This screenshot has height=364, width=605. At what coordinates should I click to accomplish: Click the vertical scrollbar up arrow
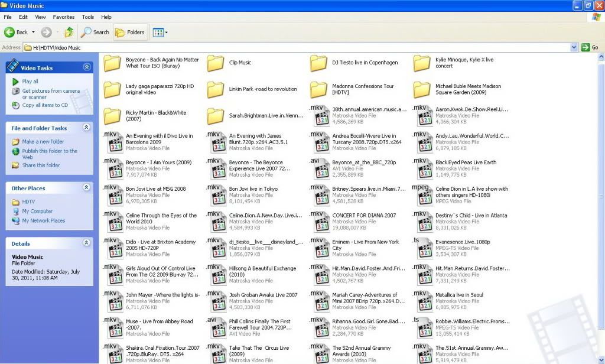(x=601, y=57)
